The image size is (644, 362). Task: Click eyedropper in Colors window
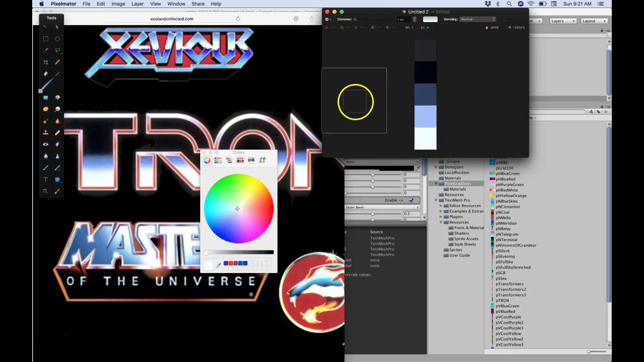[218, 265]
